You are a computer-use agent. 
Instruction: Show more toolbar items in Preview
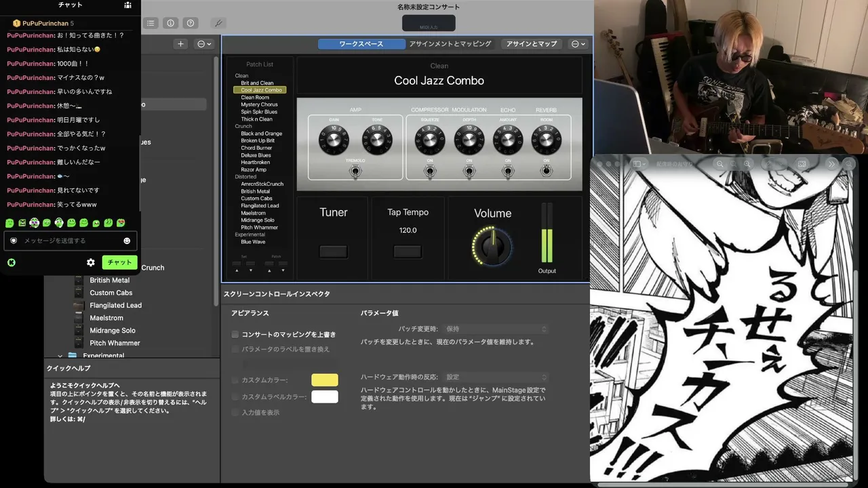[831, 164]
